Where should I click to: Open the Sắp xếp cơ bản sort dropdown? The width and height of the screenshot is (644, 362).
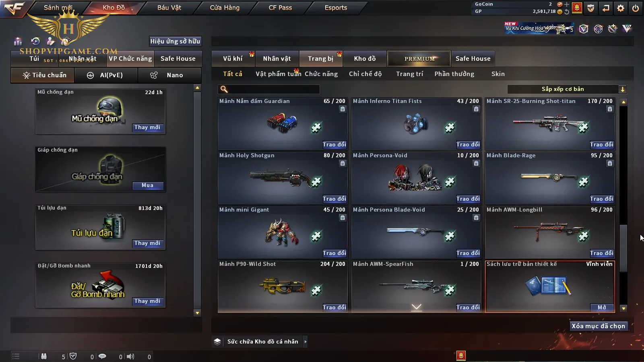[x=567, y=89]
